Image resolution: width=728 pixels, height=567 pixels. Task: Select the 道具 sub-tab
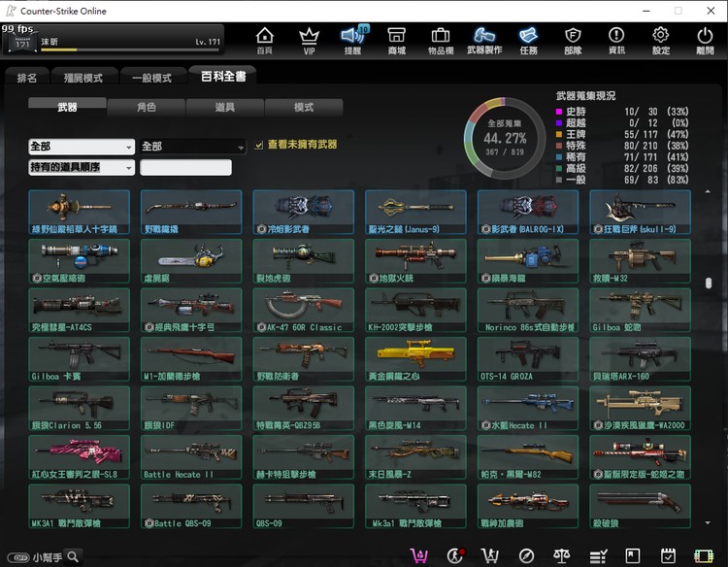225,107
